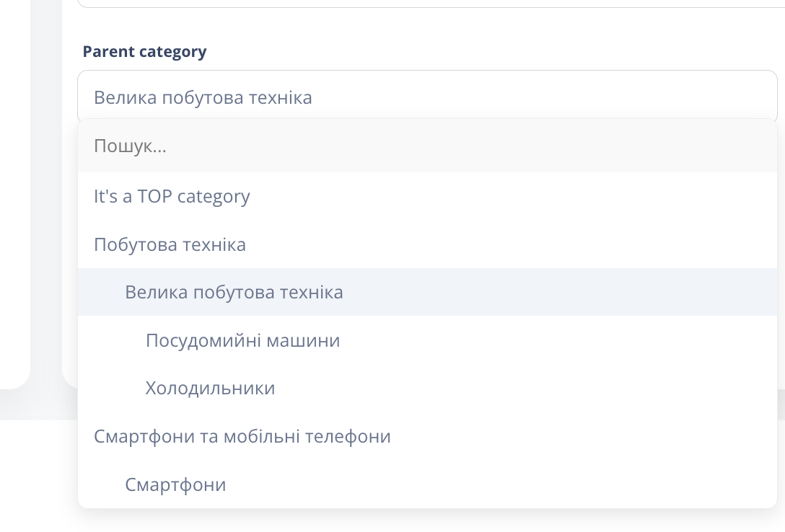The image size is (785, 532).
Task: Click inside the category selector combo box
Action: pyautogui.click(x=427, y=95)
